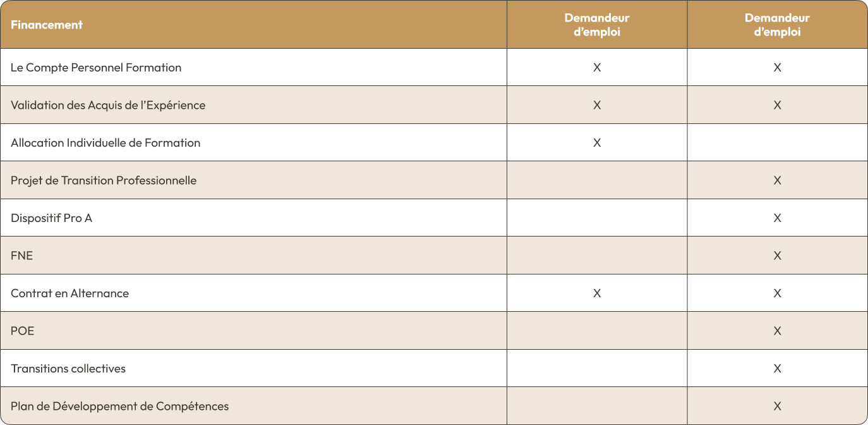The image size is (868, 425).
Task: Click the X in Projet de Transition Professionnelle row
Action: [x=777, y=180]
